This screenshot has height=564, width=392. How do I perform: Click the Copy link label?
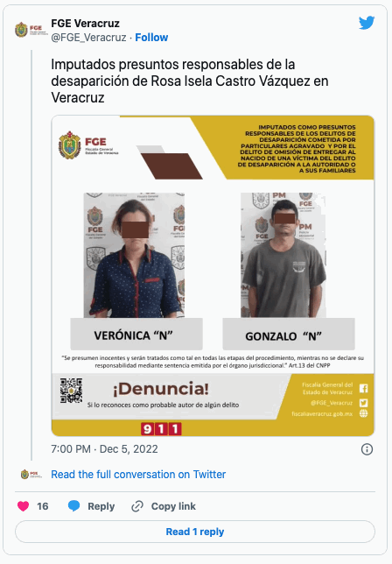[x=173, y=506]
